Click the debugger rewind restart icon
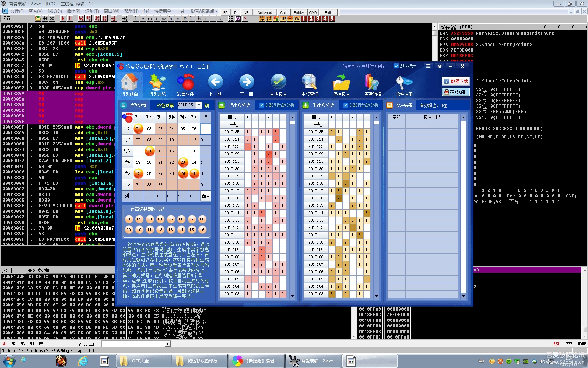Viewport: 588px width, 368px height. [x=45, y=19]
